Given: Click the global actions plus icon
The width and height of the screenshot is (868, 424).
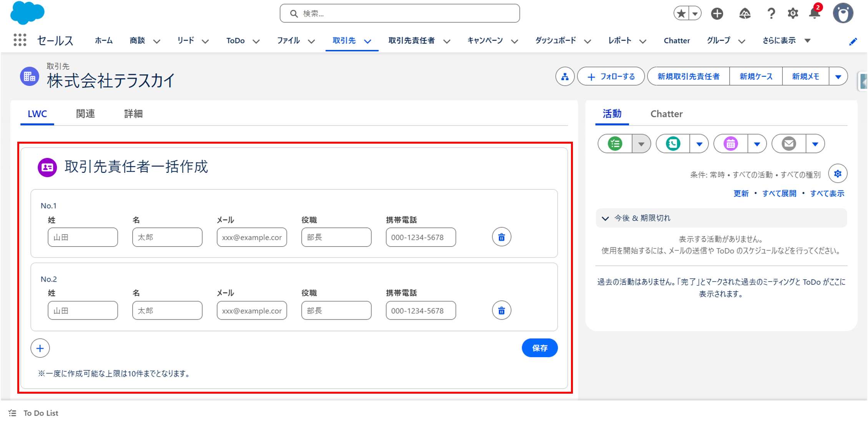Looking at the screenshot, I should pos(717,14).
